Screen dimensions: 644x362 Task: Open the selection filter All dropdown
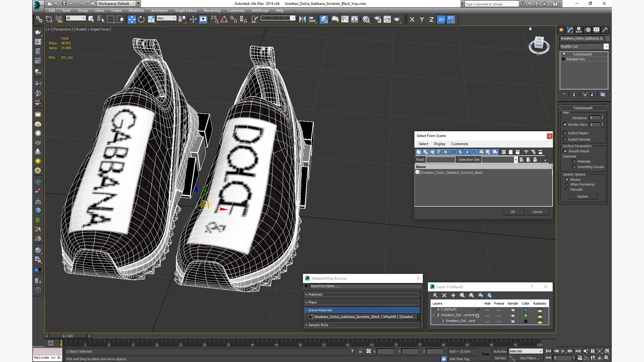point(76,18)
